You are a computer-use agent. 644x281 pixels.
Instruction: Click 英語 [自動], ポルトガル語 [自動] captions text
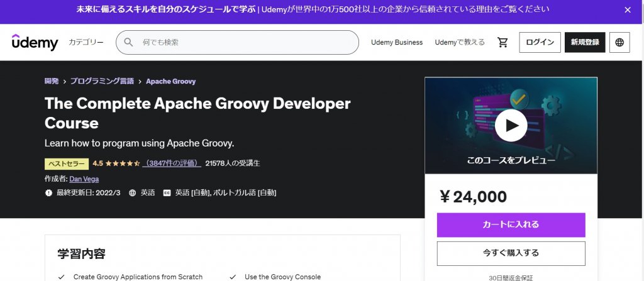pos(226,192)
